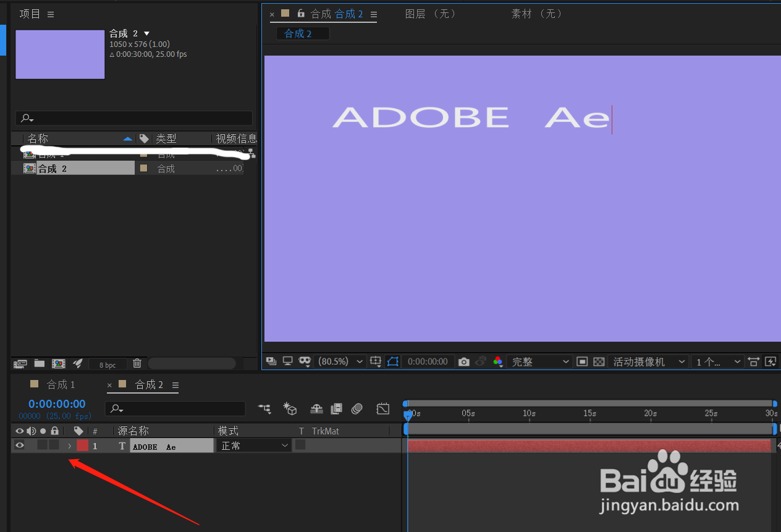This screenshot has width=781, height=532.
Task: Click the trash can to delete selected item
Action: point(137,363)
